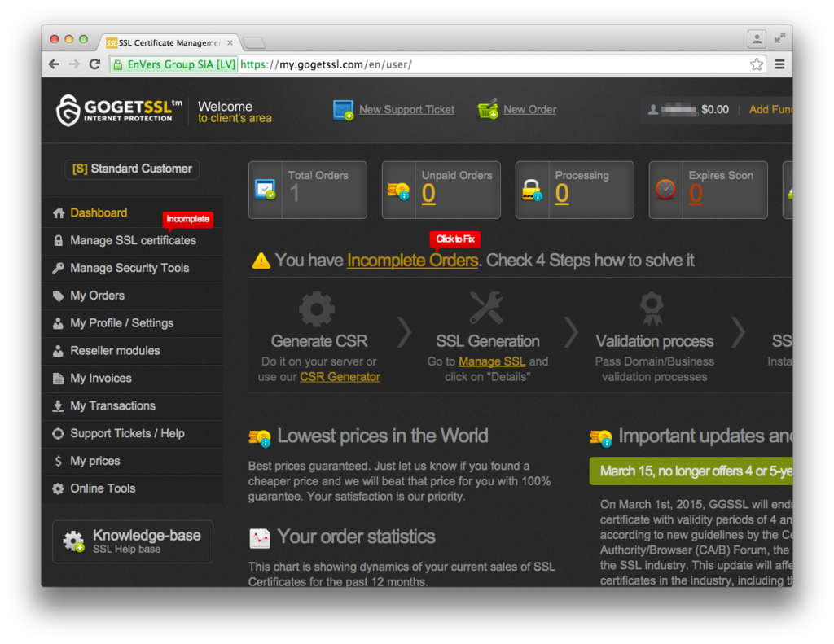Click the Total Orders card icon
This screenshot has width=834, height=644.
[265, 190]
